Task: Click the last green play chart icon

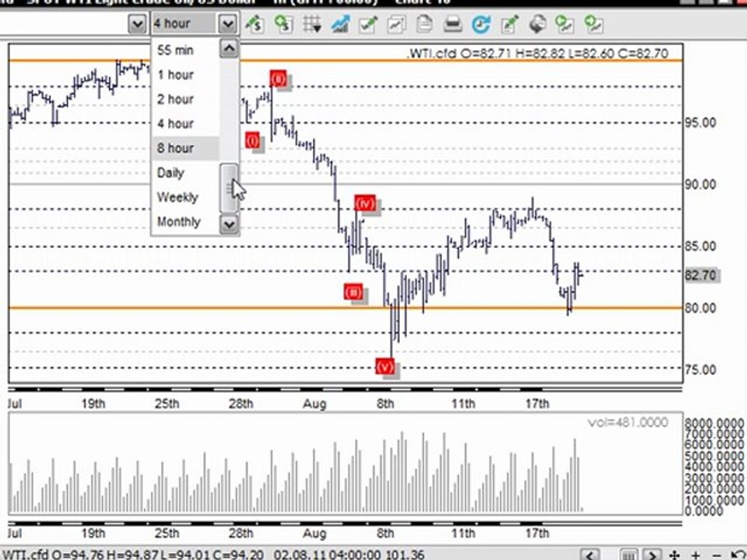Action: pyautogui.click(x=594, y=24)
